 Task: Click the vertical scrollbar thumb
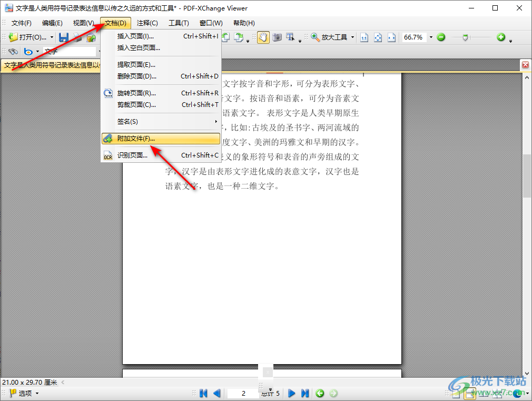pyautogui.click(x=527, y=175)
